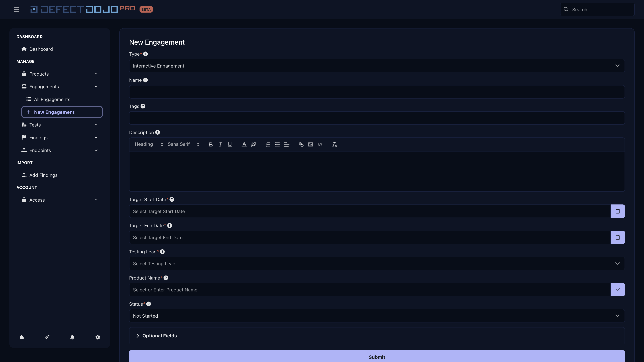The image size is (644, 362).
Task: Open the Target Start Date calendar picker
Action: (x=618, y=211)
